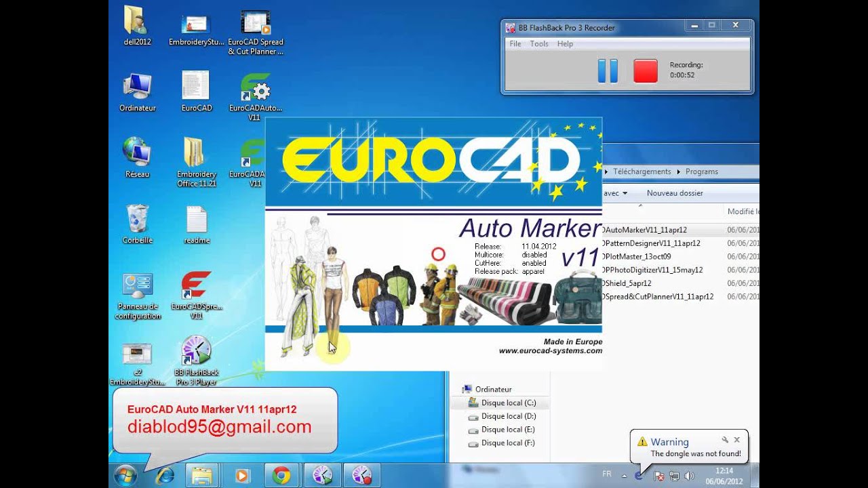
Task: Select EuroCAD Spread & Cut Planner shortcut
Action: pyautogui.click(x=256, y=33)
